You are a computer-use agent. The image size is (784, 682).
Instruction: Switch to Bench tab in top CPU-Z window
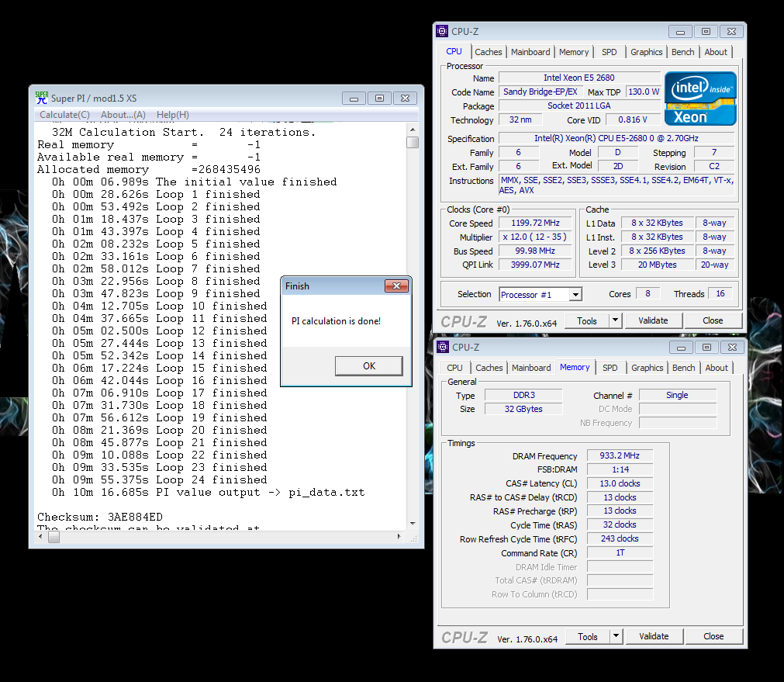pos(682,52)
